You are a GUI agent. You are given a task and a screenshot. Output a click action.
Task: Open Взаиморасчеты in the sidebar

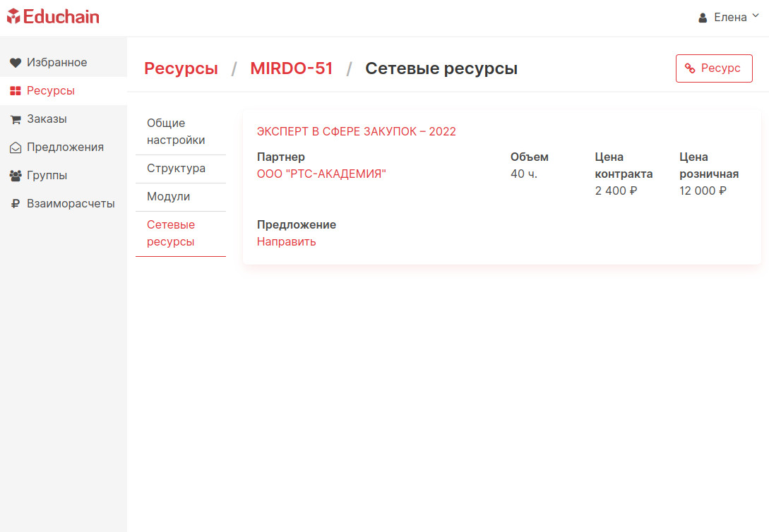click(x=64, y=204)
